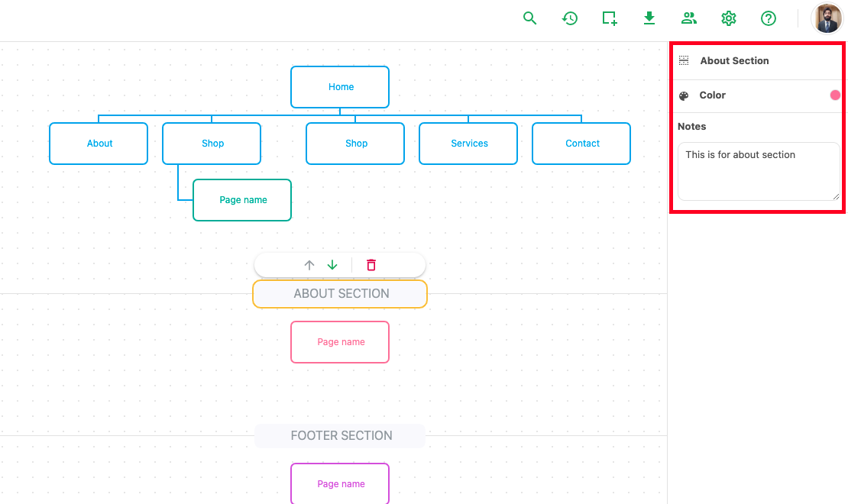Image resolution: width=848 pixels, height=504 pixels.
Task: Create a new frame with the add icon
Action: [609, 18]
